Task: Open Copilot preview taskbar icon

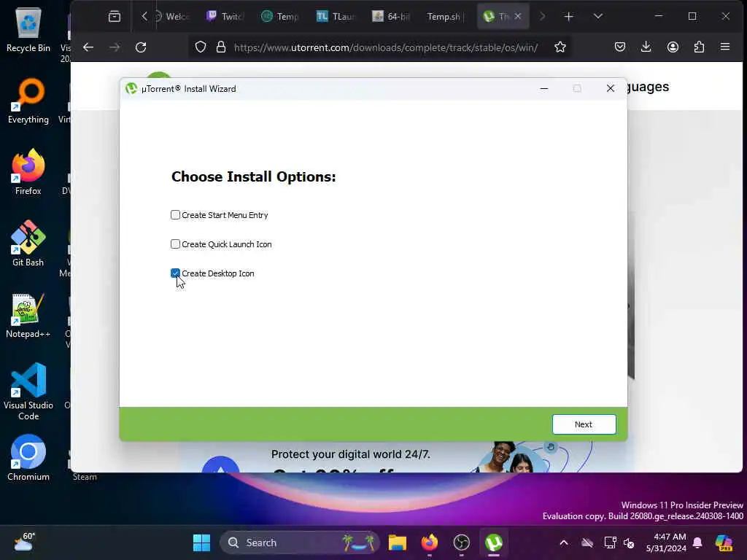Action: pyautogui.click(x=724, y=542)
